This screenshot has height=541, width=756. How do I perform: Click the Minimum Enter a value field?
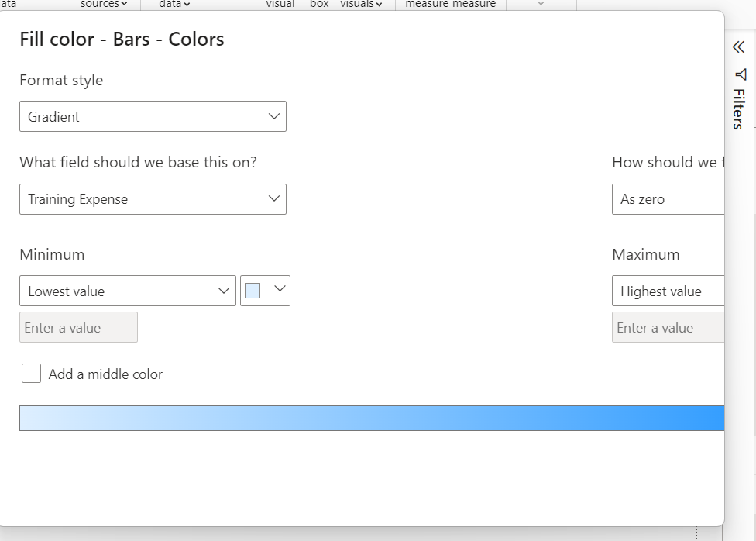point(78,327)
